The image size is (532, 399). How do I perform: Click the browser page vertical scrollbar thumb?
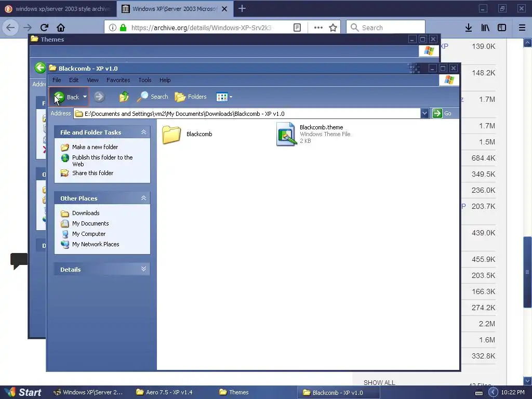[x=527, y=271]
